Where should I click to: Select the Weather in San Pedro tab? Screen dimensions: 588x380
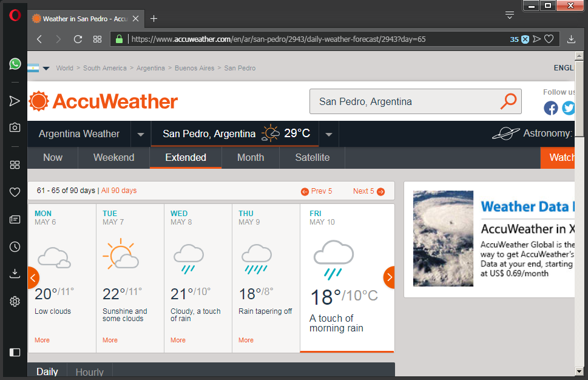coord(86,19)
